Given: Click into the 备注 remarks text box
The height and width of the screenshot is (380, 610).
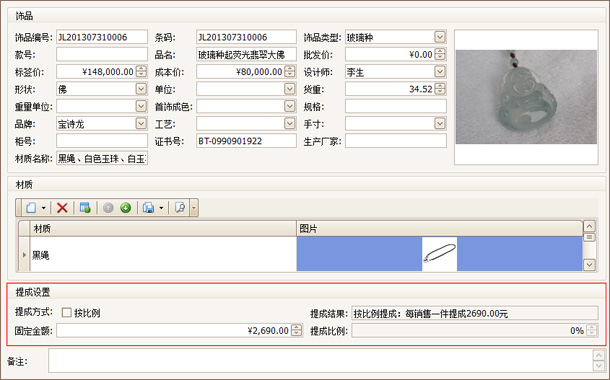Looking at the screenshot, I should [x=320, y=361].
